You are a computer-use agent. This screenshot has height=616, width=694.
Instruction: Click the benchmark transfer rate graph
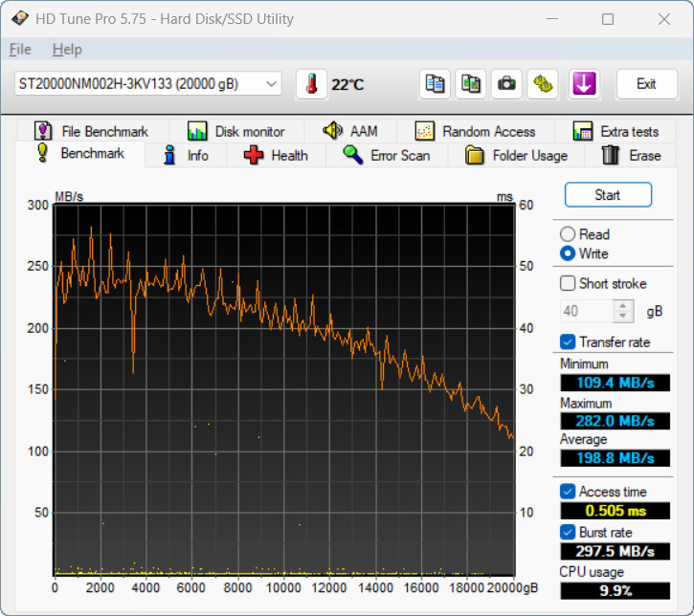click(x=284, y=389)
